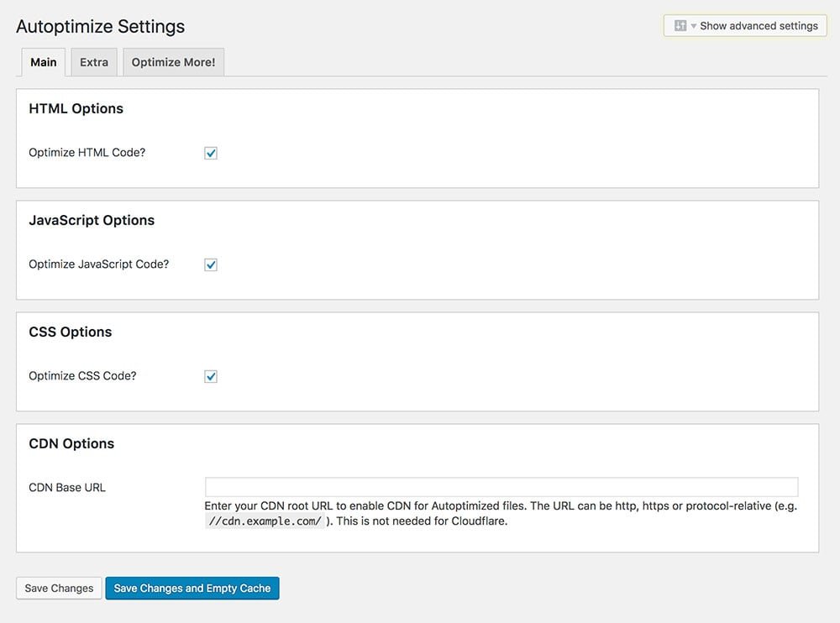Uncheck the Optimize JavaScript Code checkbox

click(x=211, y=264)
